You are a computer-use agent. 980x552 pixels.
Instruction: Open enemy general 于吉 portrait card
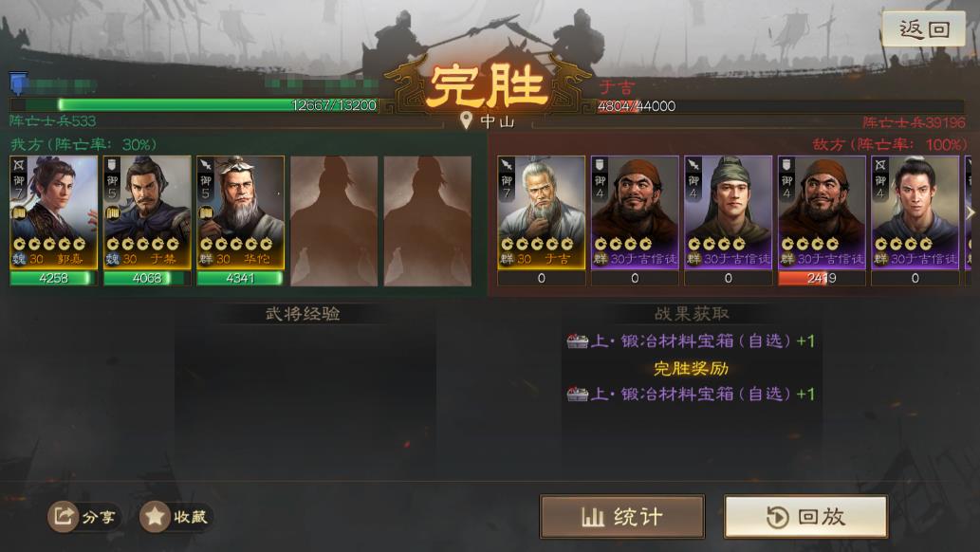pyautogui.click(x=542, y=212)
